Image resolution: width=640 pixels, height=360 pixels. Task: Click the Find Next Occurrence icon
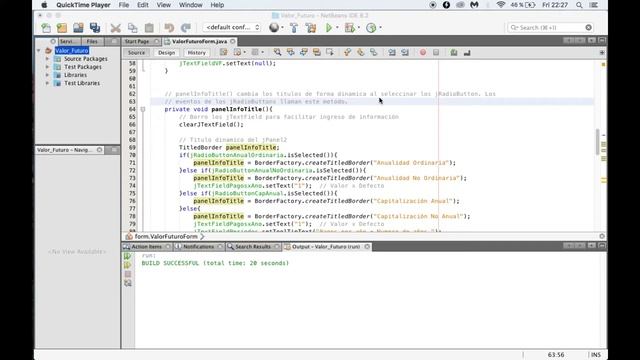click(x=304, y=52)
